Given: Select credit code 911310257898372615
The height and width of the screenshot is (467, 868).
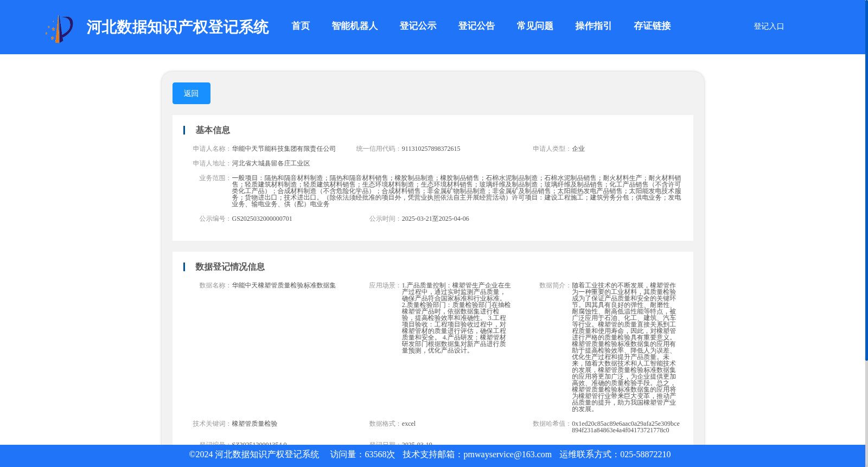Looking at the screenshot, I should coord(431,149).
